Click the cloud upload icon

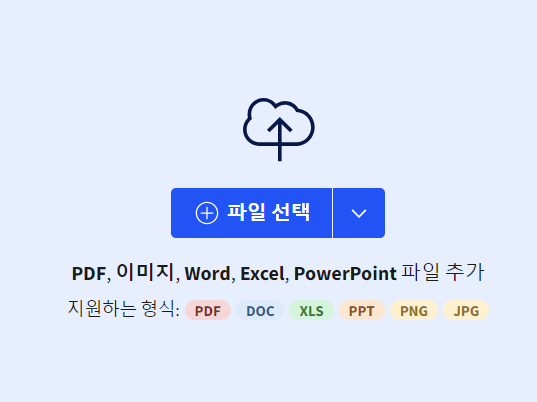279,129
